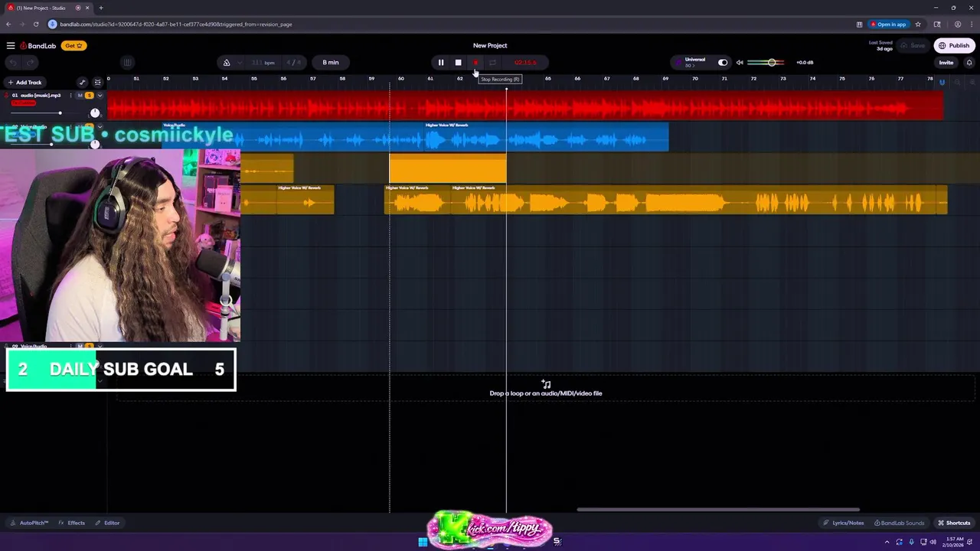Image resolution: width=980 pixels, height=551 pixels.
Task: Select the red audio [music].mp3 waveform region
Action: [x=525, y=106]
